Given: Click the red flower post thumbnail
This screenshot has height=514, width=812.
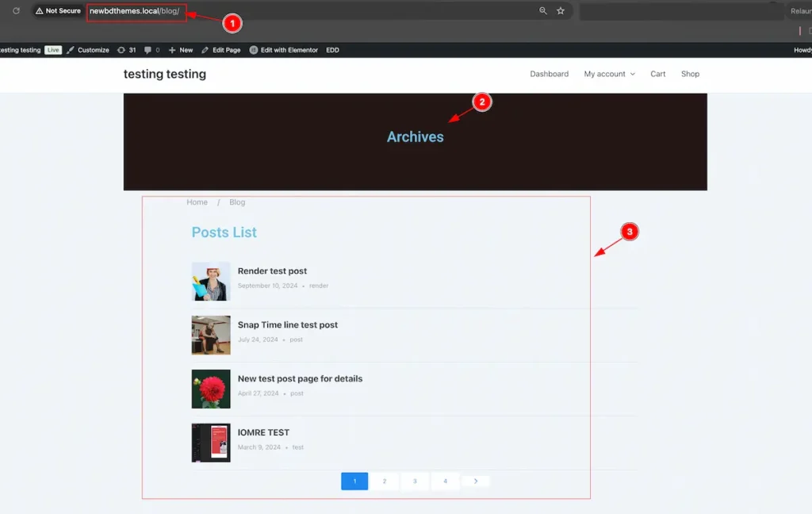Looking at the screenshot, I should tap(211, 389).
